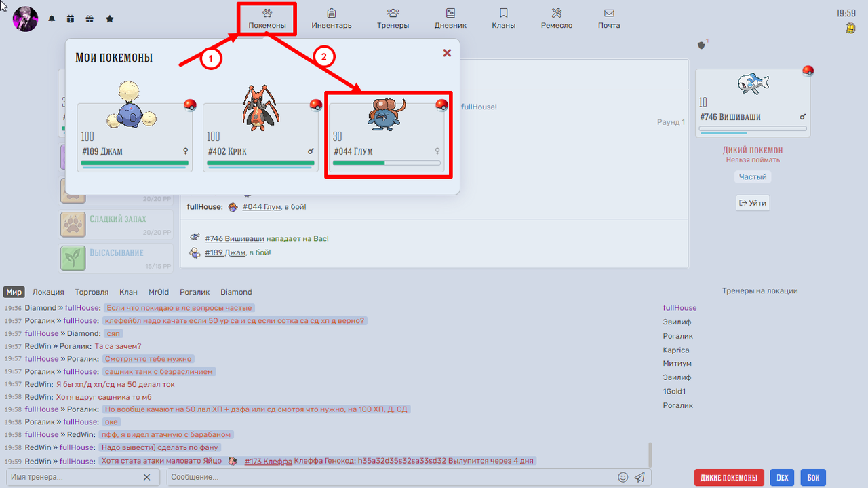This screenshot has height=488, width=868.
Task: Select trainer 1Gold1 in location list
Action: click(x=674, y=392)
